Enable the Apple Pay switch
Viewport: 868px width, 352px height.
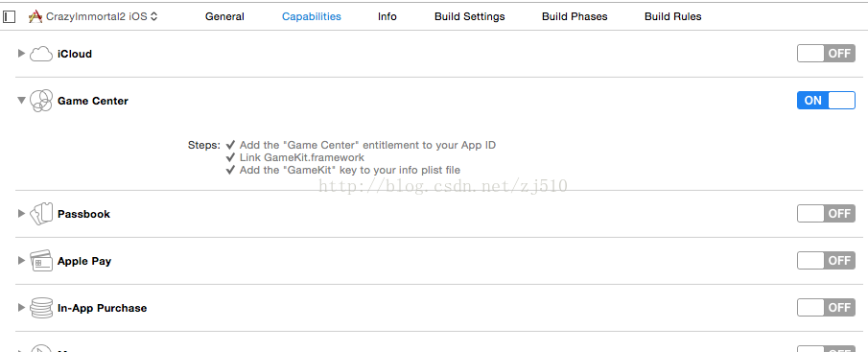[826, 260]
